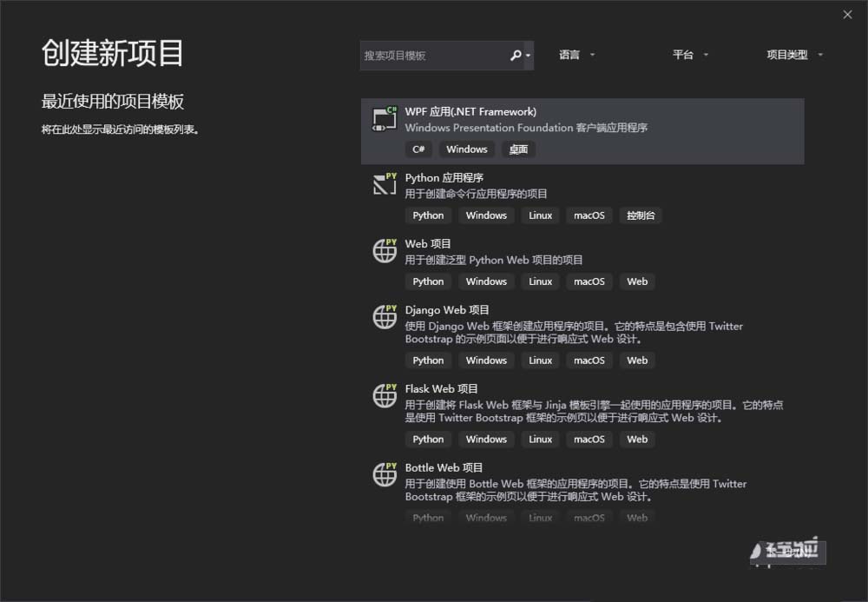The image size is (868, 602).
Task: Open the 语言 language filter dropdown
Action: pyautogui.click(x=576, y=54)
